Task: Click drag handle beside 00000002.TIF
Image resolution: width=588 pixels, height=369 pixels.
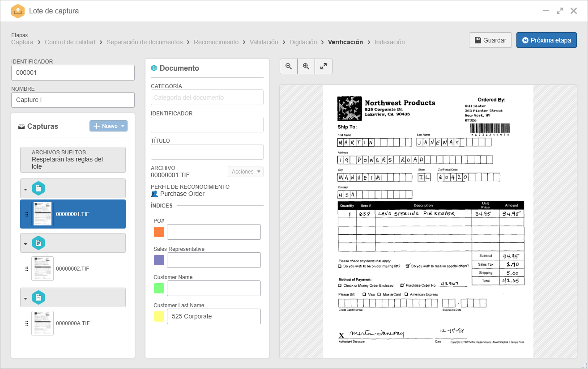Action: pyautogui.click(x=26, y=269)
